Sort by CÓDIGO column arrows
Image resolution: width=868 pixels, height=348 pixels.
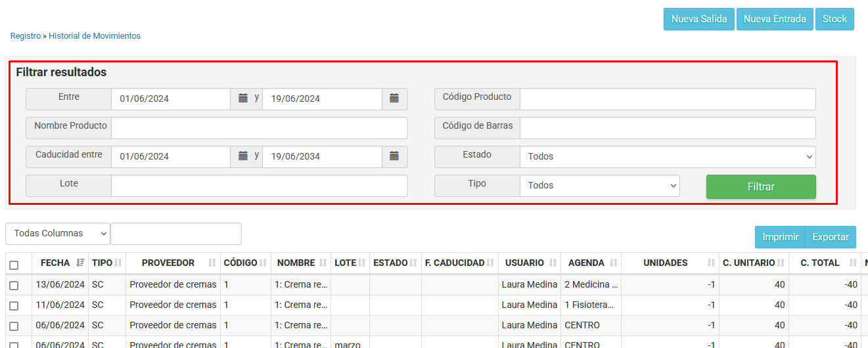(x=263, y=263)
